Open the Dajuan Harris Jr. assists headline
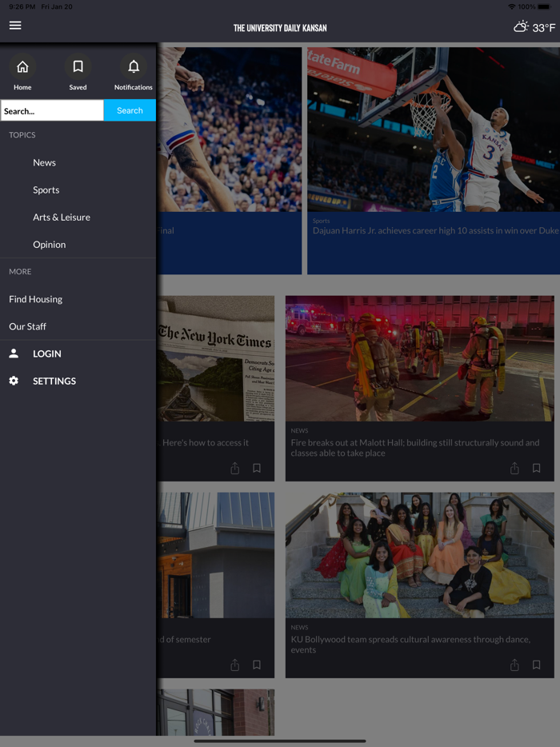 click(x=435, y=230)
